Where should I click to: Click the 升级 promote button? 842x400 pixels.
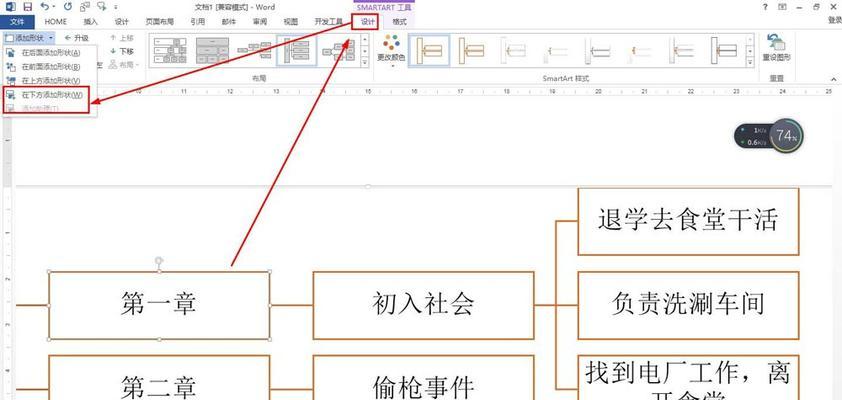tap(76, 38)
